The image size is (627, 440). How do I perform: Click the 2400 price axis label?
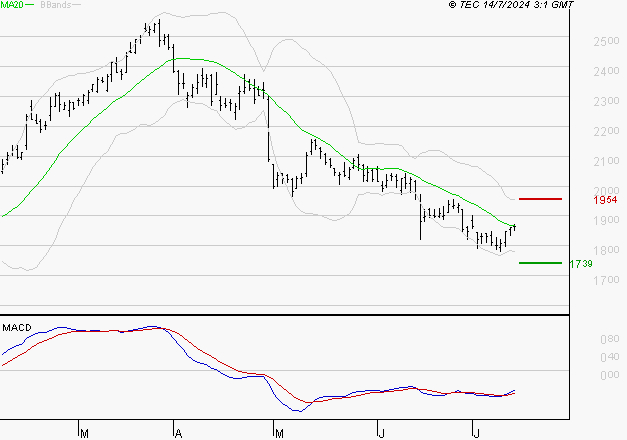tap(606, 71)
